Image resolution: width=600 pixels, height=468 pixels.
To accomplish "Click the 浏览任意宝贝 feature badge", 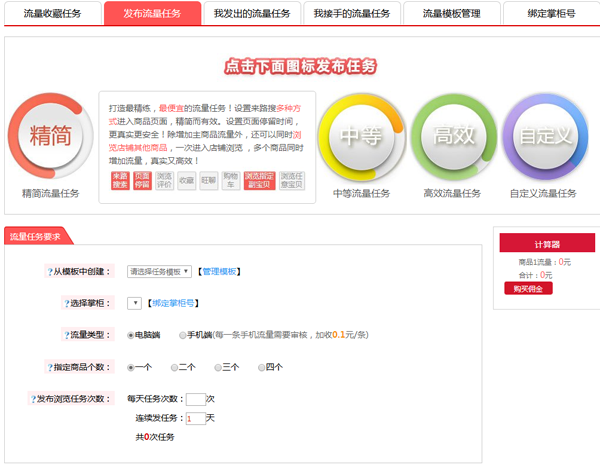I will pos(292,181).
